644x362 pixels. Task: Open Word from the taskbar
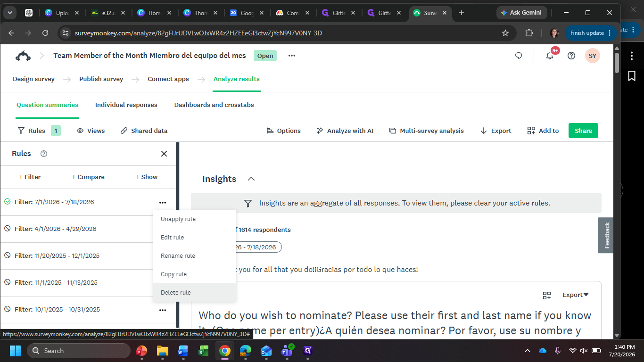point(183,351)
